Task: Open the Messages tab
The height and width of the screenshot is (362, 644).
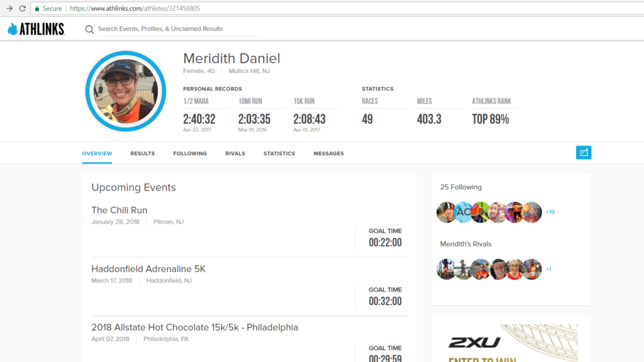Action: pyautogui.click(x=328, y=153)
